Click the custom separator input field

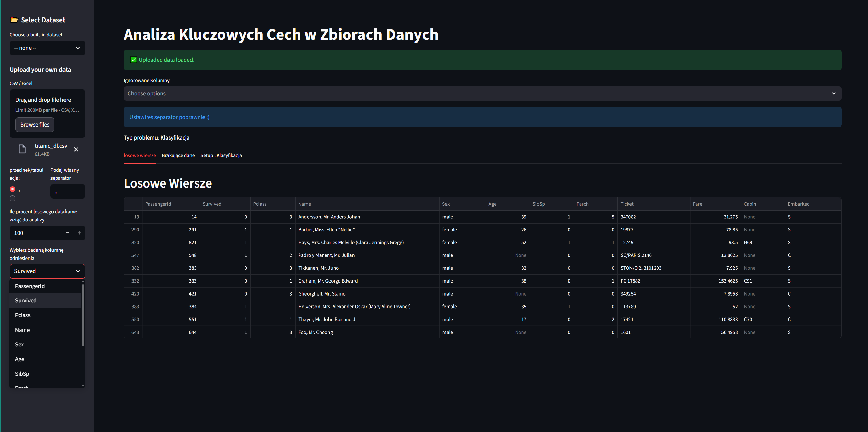[x=68, y=192]
